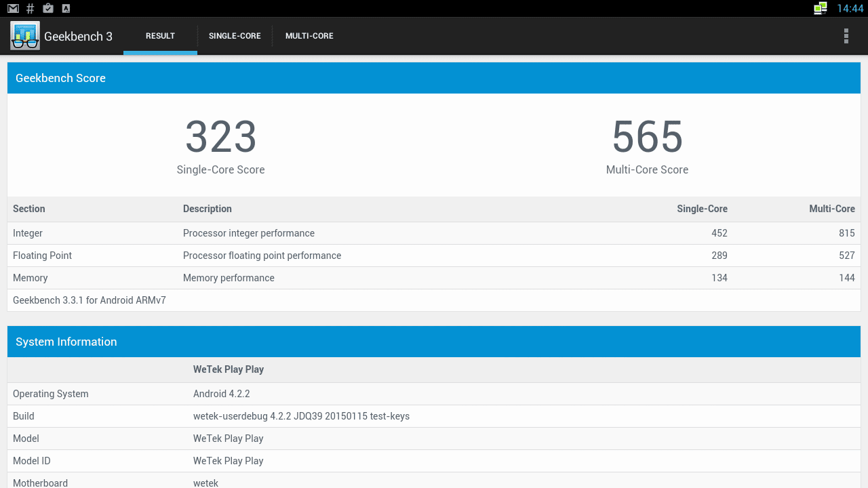Switch to the SINGLE-CORE tab
The height and width of the screenshot is (488, 868).
[x=235, y=36]
